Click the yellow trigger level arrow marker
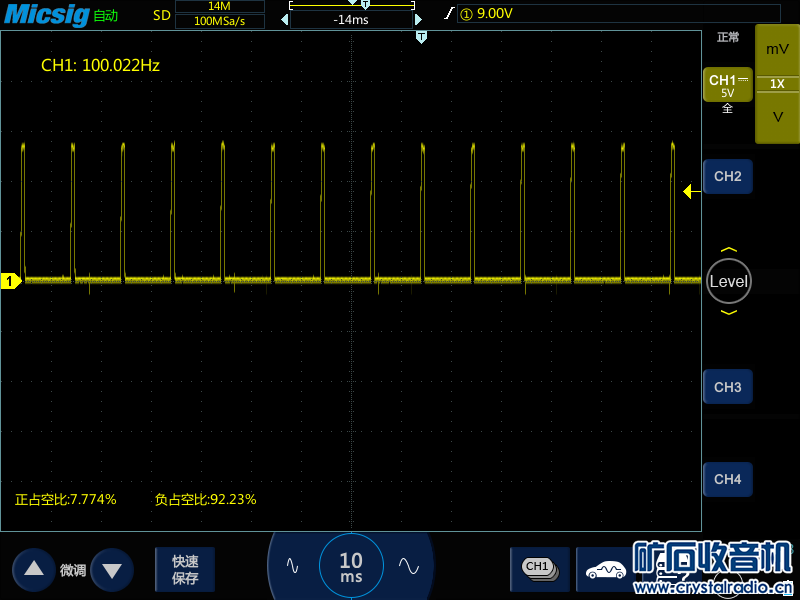This screenshot has width=800, height=600. click(689, 191)
